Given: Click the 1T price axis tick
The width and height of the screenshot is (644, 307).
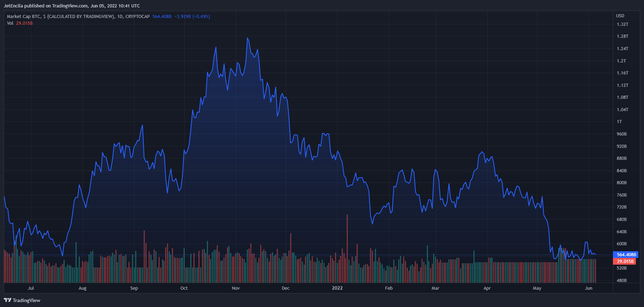Looking at the screenshot, I should [619, 122].
